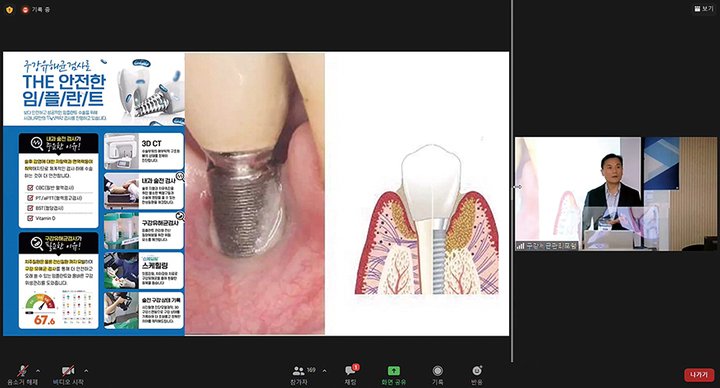Click the divider handle between shared screen and video
720x388 pixels.
pos(518,187)
